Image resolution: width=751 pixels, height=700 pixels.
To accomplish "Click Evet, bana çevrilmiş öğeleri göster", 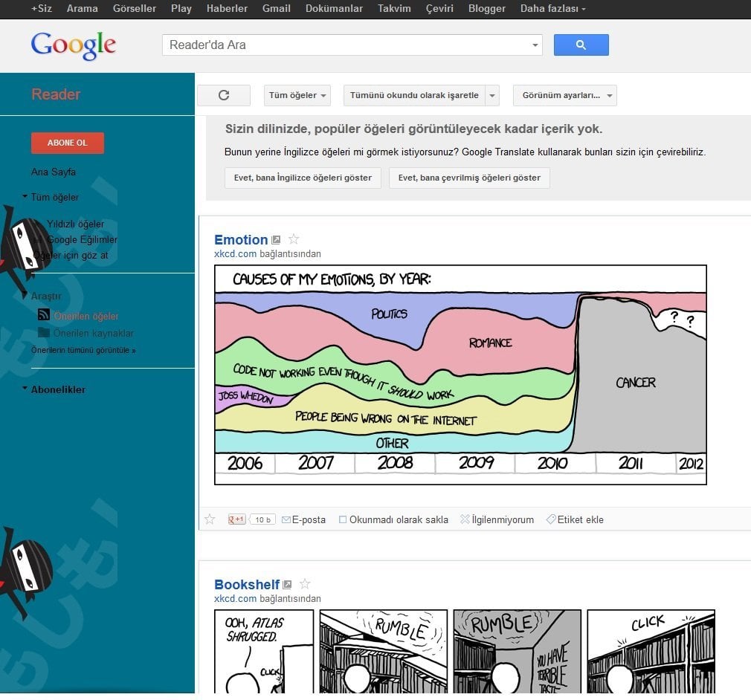I will pos(469,178).
